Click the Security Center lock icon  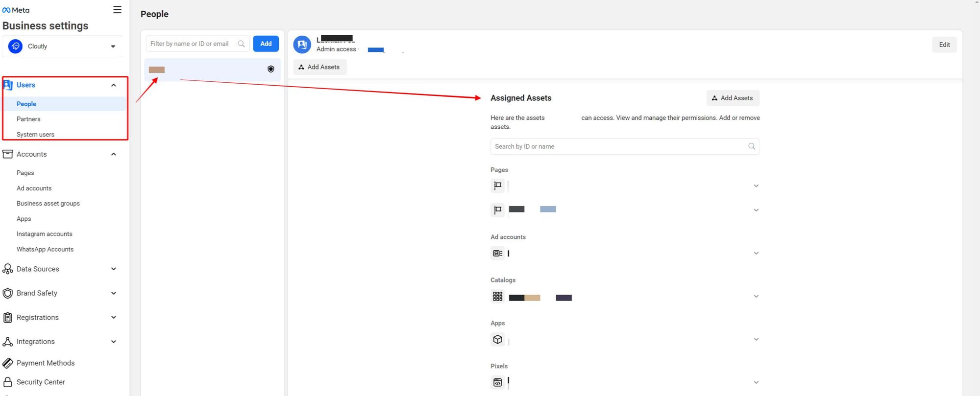click(x=8, y=382)
